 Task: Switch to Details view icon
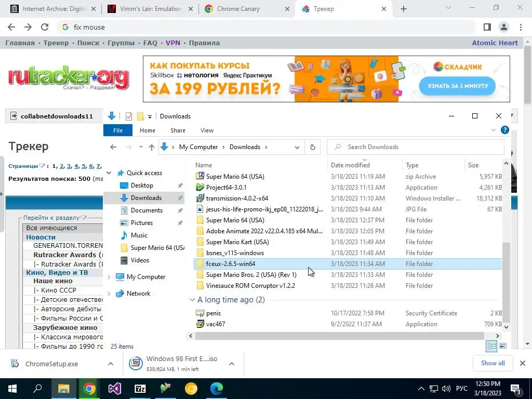pos(491,346)
